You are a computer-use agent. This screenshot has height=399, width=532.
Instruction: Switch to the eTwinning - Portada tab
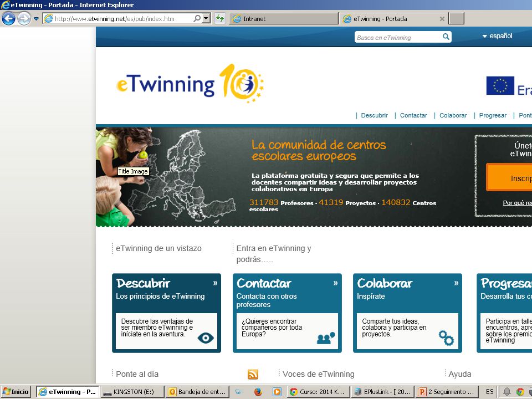[x=393, y=19]
